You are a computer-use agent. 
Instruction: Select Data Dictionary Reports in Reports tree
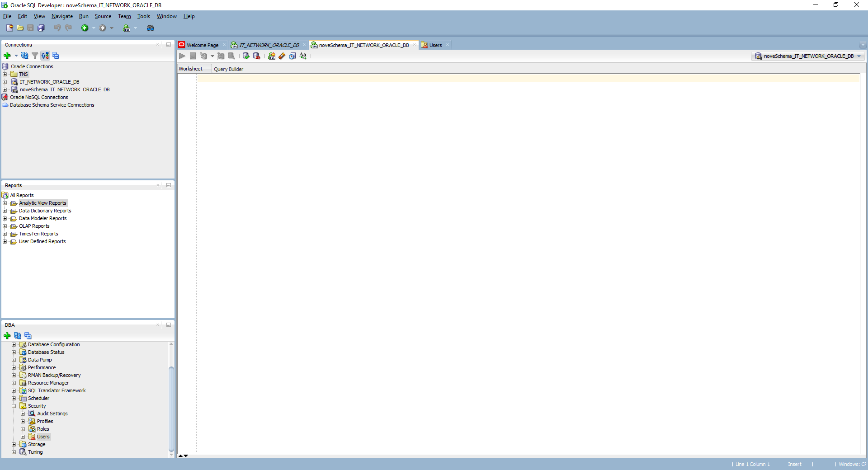(45, 211)
